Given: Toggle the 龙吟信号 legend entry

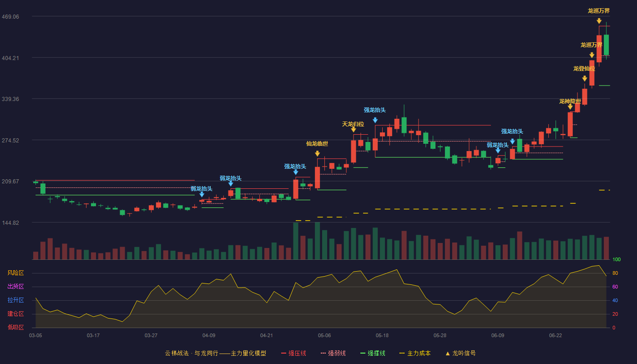Looking at the screenshot, I should click(x=460, y=353).
